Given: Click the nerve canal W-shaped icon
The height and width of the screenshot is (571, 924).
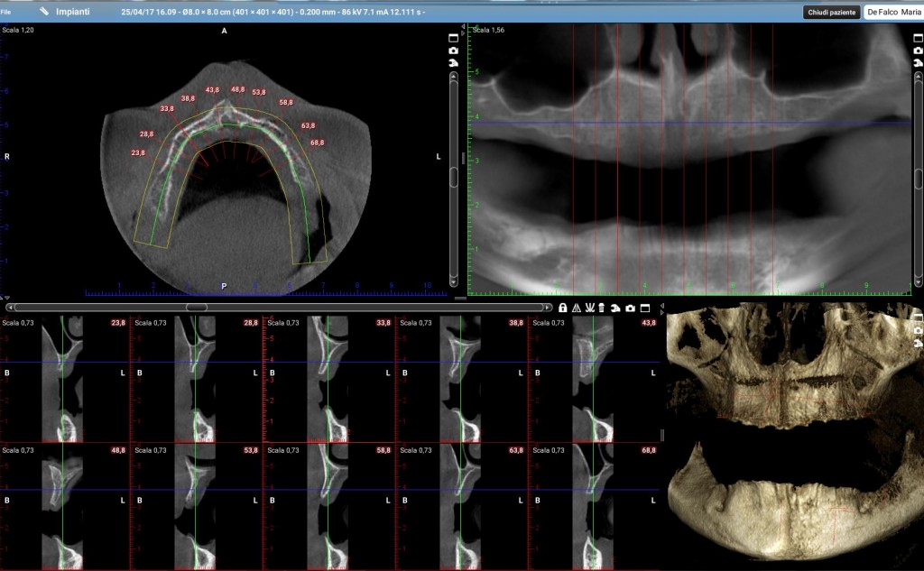Looking at the screenshot, I should [588, 308].
